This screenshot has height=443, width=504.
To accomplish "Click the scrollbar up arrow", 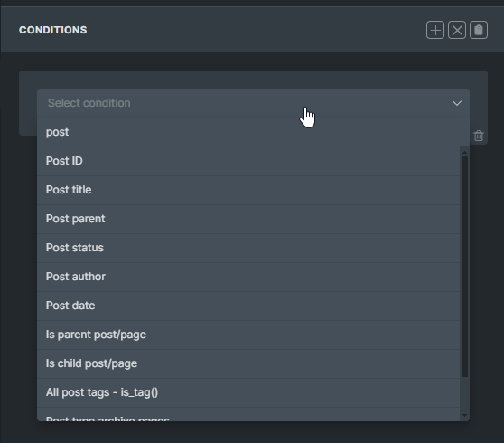I will pyautogui.click(x=464, y=153).
